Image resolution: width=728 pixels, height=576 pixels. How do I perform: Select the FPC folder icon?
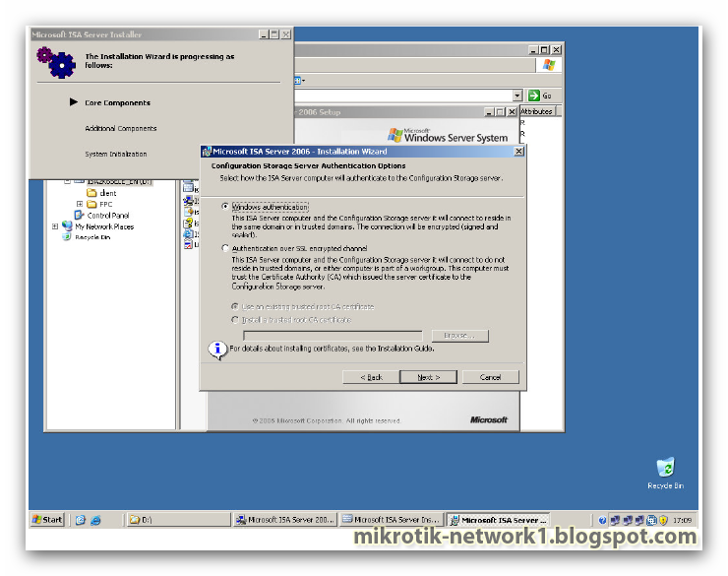(x=91, y=204)
